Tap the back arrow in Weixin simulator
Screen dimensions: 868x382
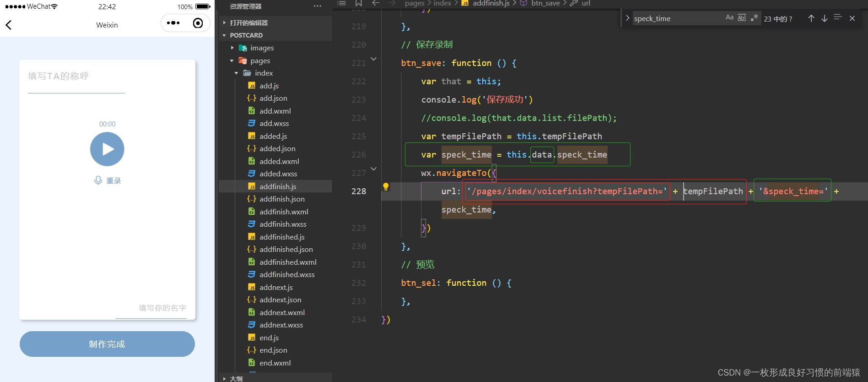(9, 25)
